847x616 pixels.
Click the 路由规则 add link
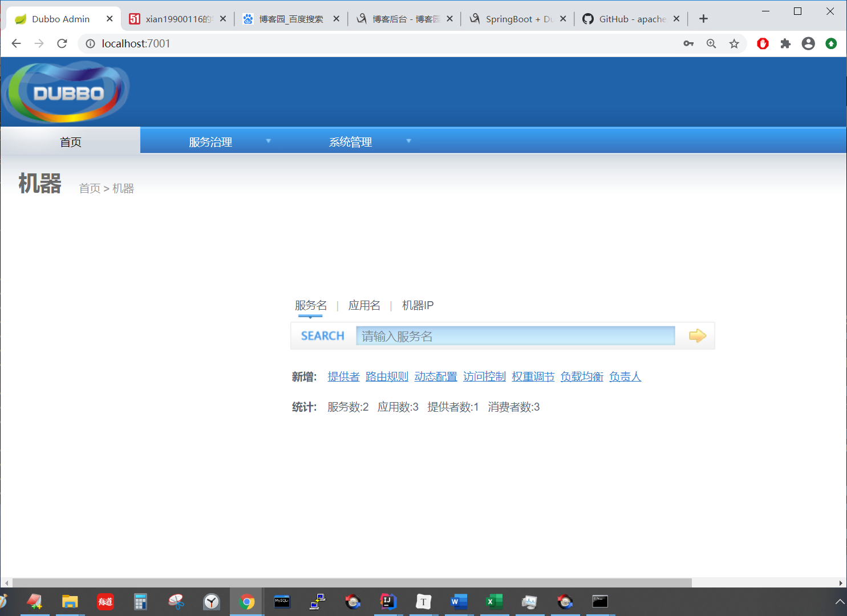pos(387,377)
